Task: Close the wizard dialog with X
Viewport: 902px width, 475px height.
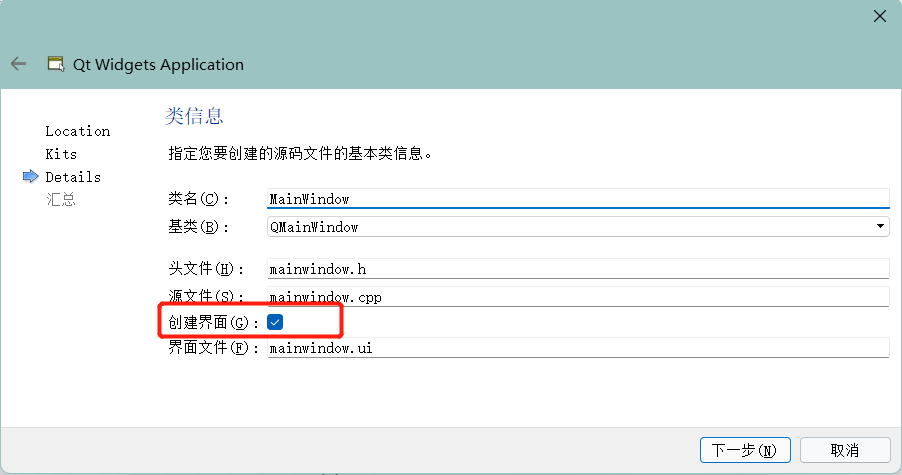Action: [880, 16]
